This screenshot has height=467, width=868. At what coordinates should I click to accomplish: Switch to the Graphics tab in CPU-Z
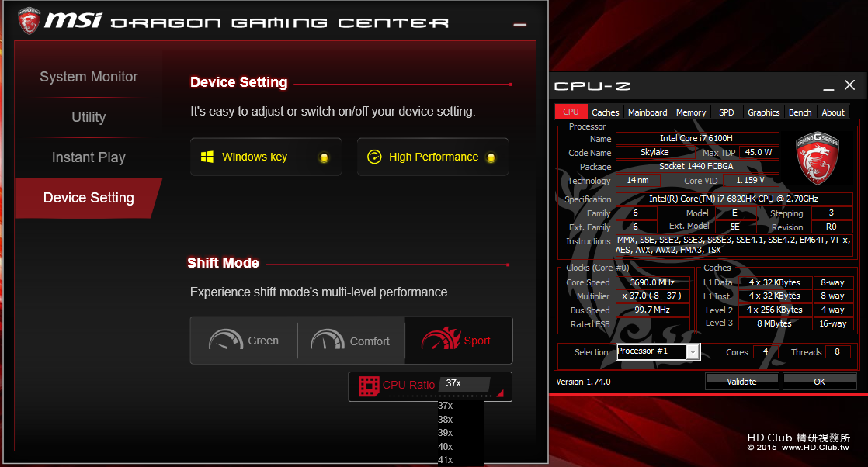763,112
